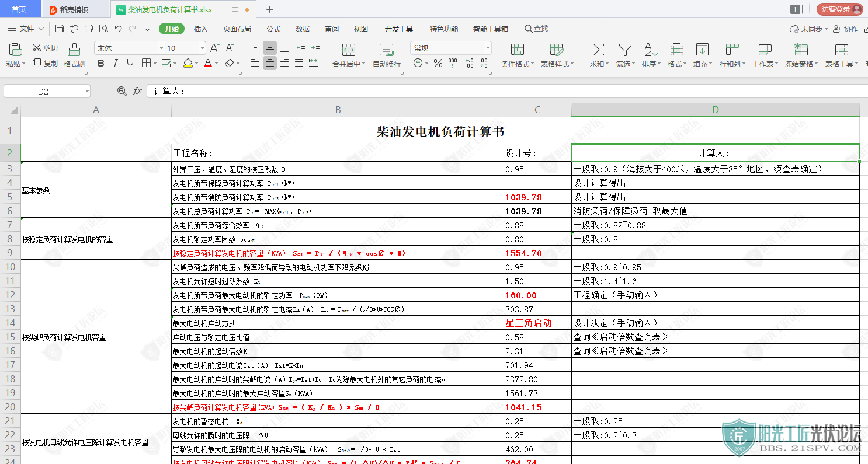The width and height of the screenshot is (868, 464).
Task: Click the 访客登录 login button
Action: click(839, 9)
